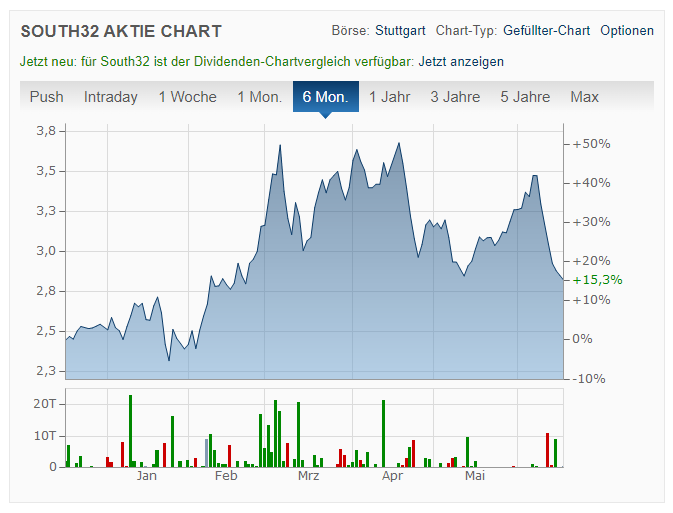
Task: Change exchange via the Stuttgart link
Action: pos(400,30)
